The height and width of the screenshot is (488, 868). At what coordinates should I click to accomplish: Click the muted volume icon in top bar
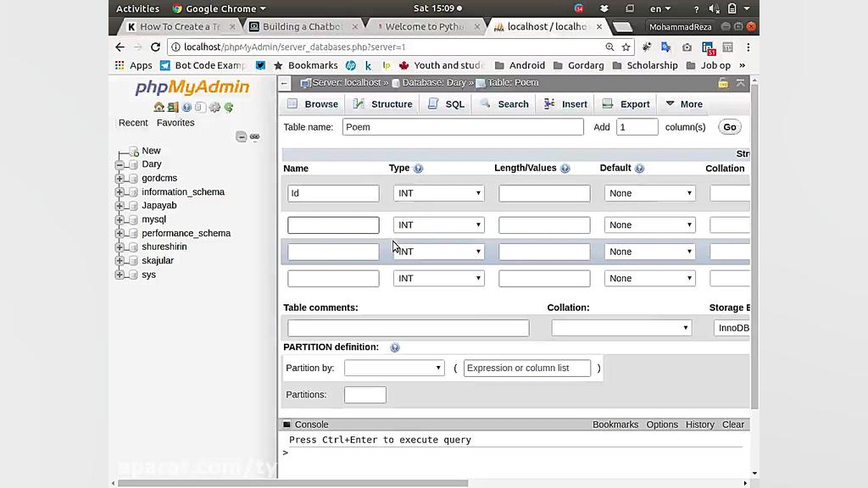click(x=714, y=8)
